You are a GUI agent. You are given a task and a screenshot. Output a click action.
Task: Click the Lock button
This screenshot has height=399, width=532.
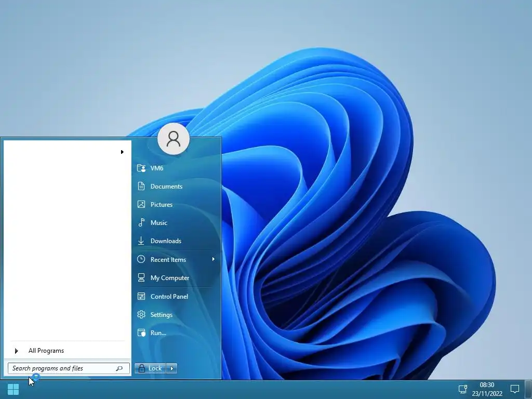150,368
